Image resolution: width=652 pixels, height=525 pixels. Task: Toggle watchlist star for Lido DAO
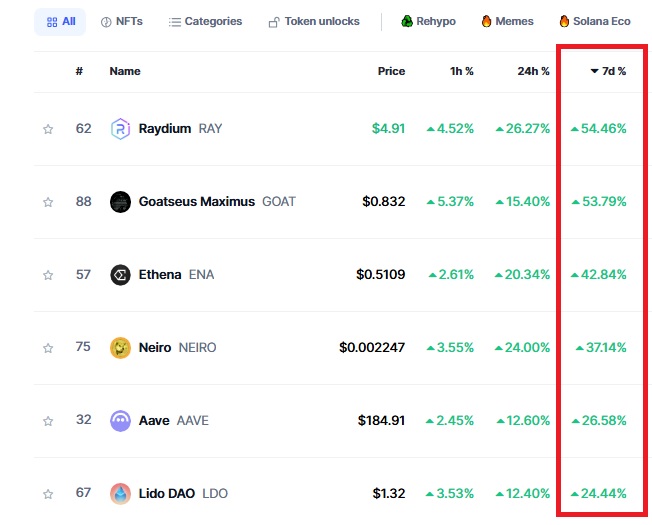(48, 494)
